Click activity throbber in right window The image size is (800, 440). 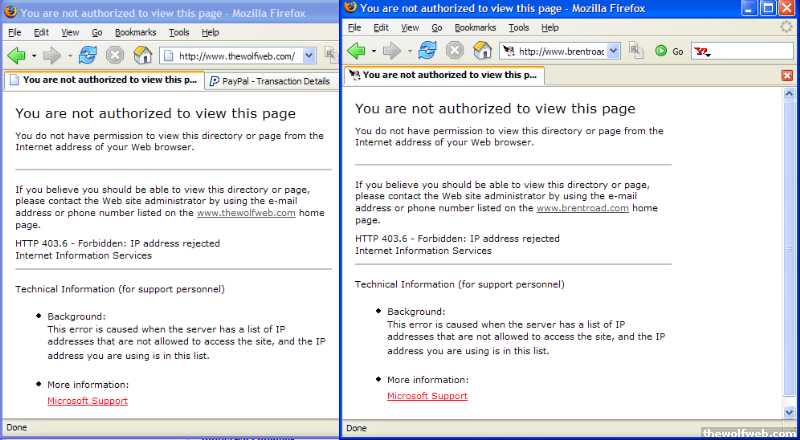(x=786, y=27)
